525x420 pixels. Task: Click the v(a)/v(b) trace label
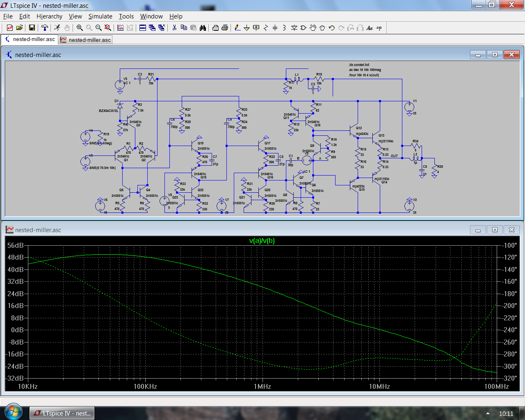pos(262,240)
